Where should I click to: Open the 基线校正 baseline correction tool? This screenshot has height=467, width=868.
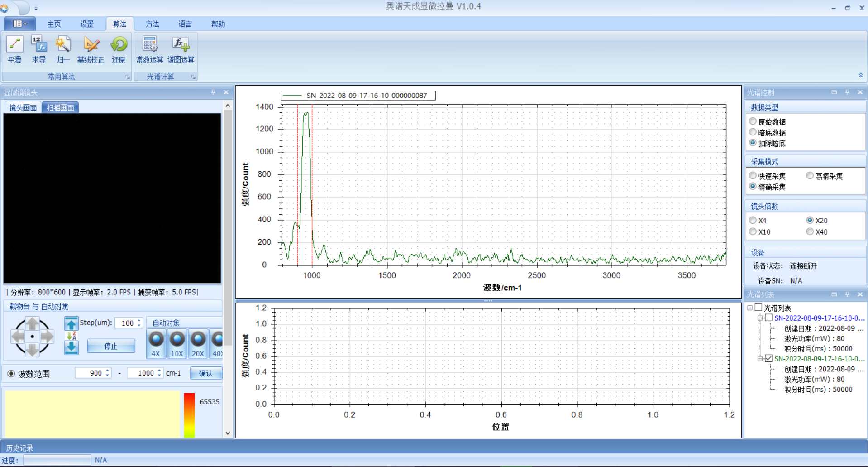[91, 50]
